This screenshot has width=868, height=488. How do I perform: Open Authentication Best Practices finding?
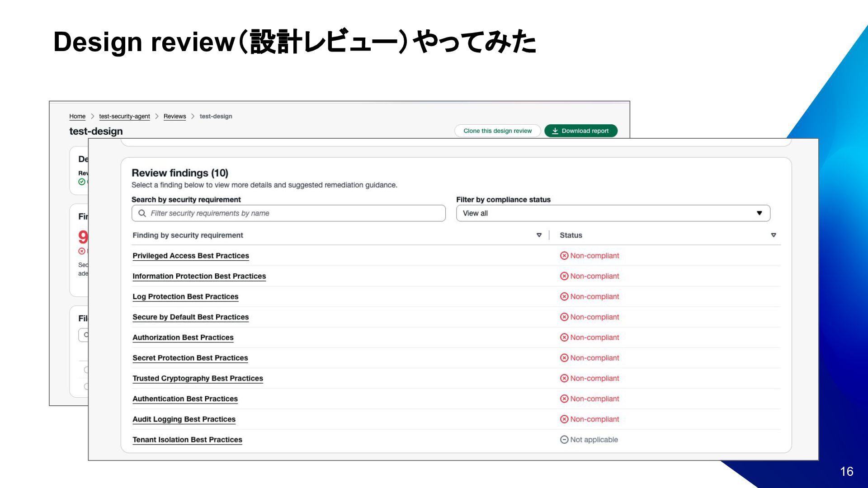tap(185, 399)
